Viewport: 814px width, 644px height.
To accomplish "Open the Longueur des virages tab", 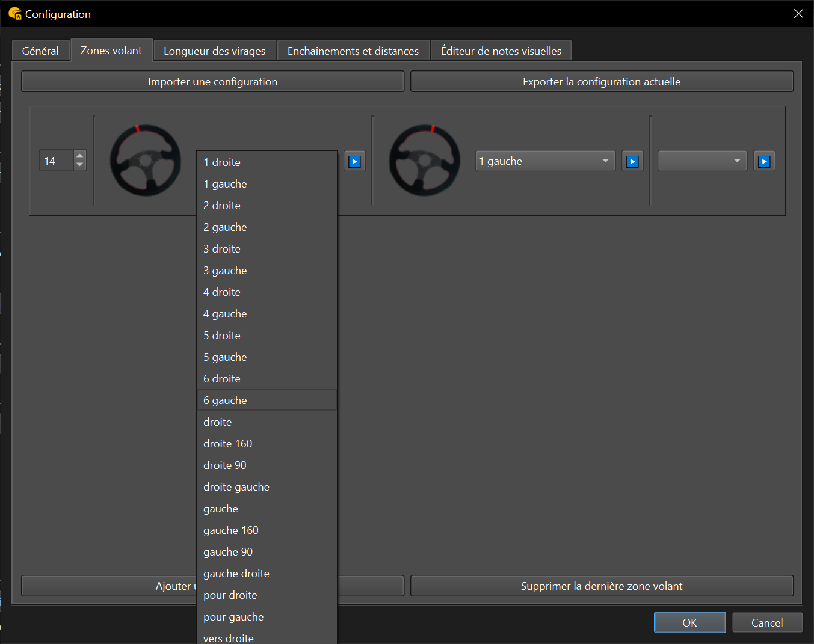I will pyautogui.click(x=214, y=51).
